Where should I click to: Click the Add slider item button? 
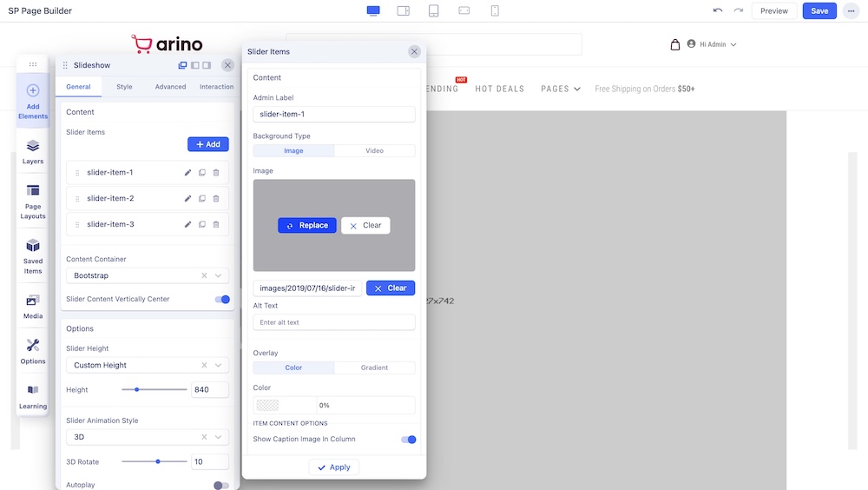point(207,144)
